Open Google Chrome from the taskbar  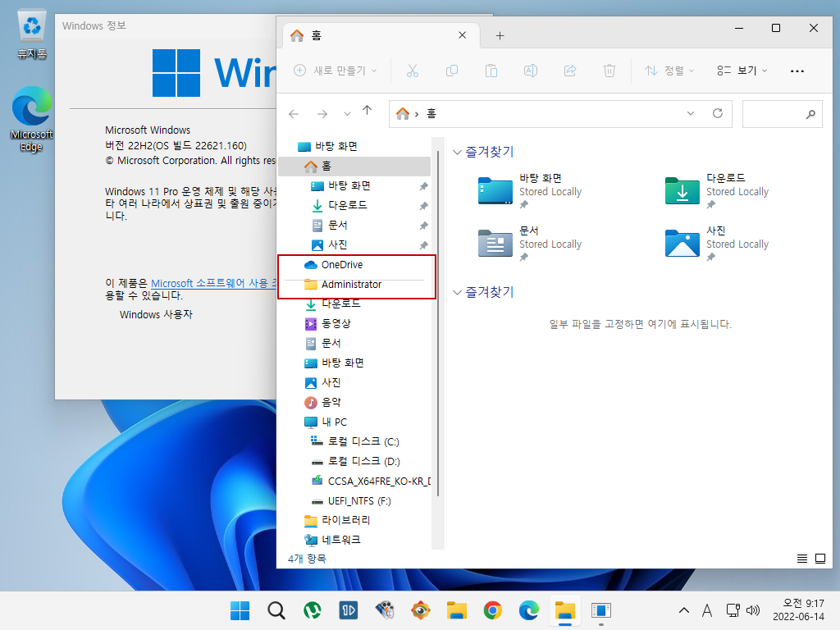[x=492, y=610]
